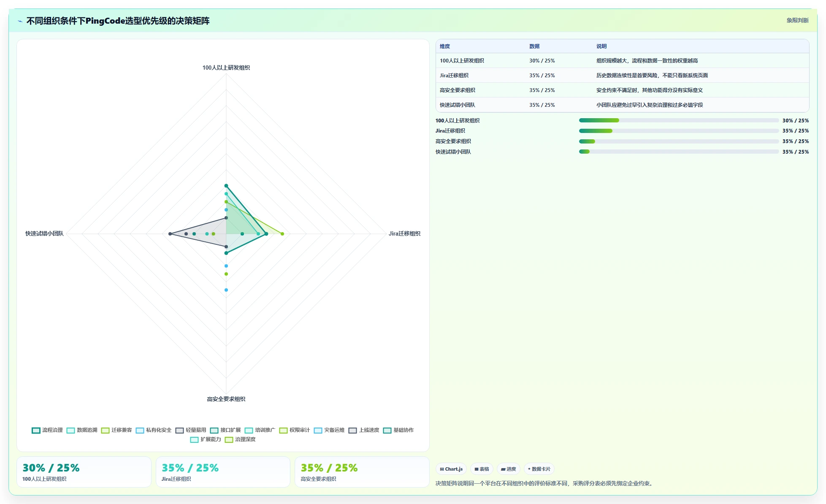Image resolution: width=826 pixels, height=504 pixels.
Task: Toggle the 接口扩展 legend series
Action: tap(225, 430)
